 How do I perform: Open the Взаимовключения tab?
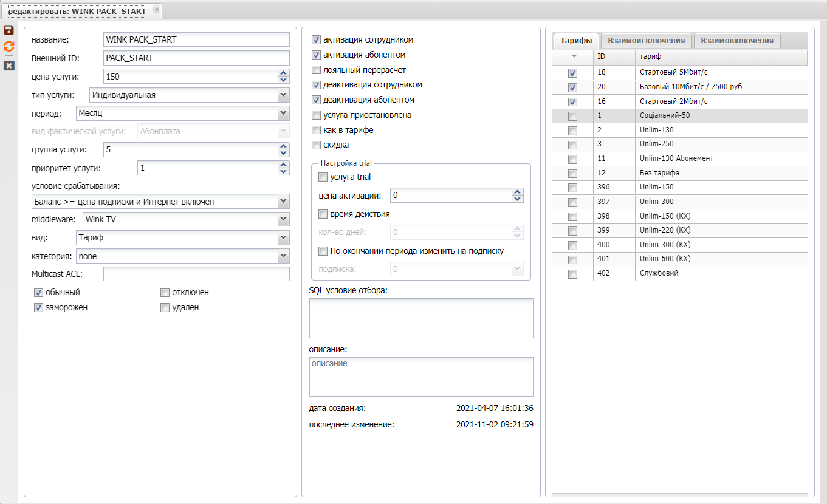tap(736, 41)
